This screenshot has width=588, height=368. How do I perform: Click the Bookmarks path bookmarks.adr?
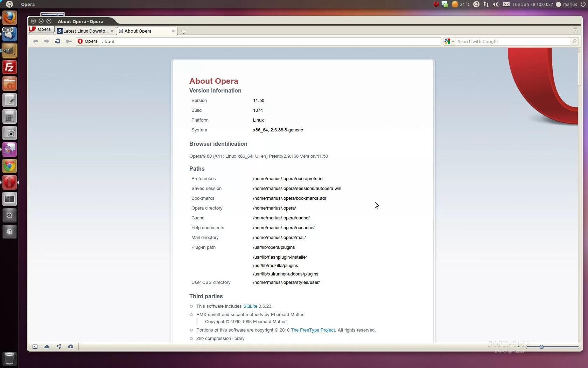pos(289,198)
